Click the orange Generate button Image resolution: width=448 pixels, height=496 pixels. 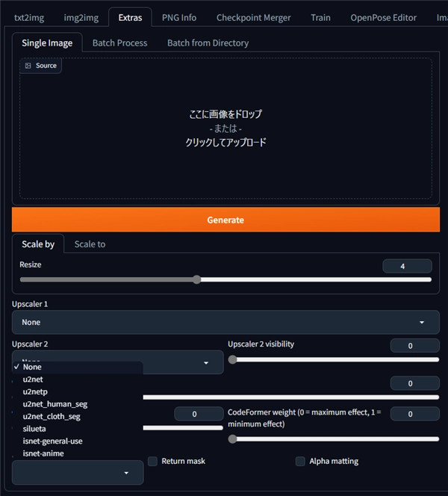pyautogui.click(x=225, y=220)
